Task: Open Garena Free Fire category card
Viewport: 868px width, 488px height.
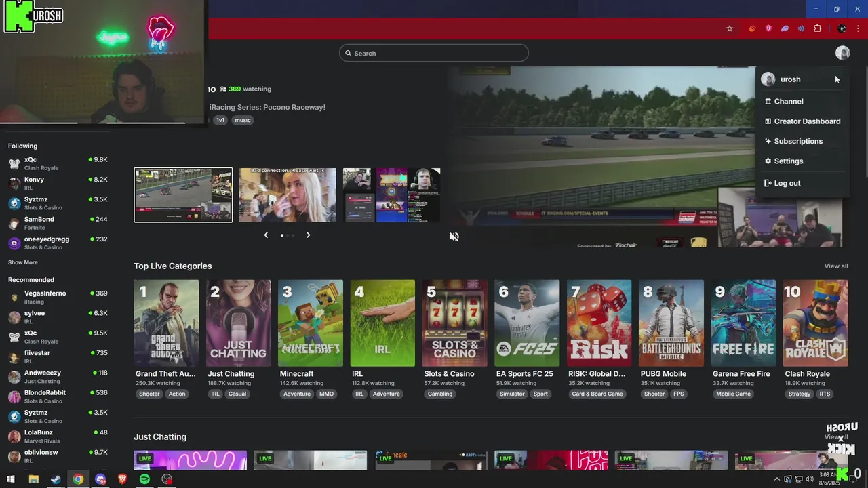Action: click(743, 323)
